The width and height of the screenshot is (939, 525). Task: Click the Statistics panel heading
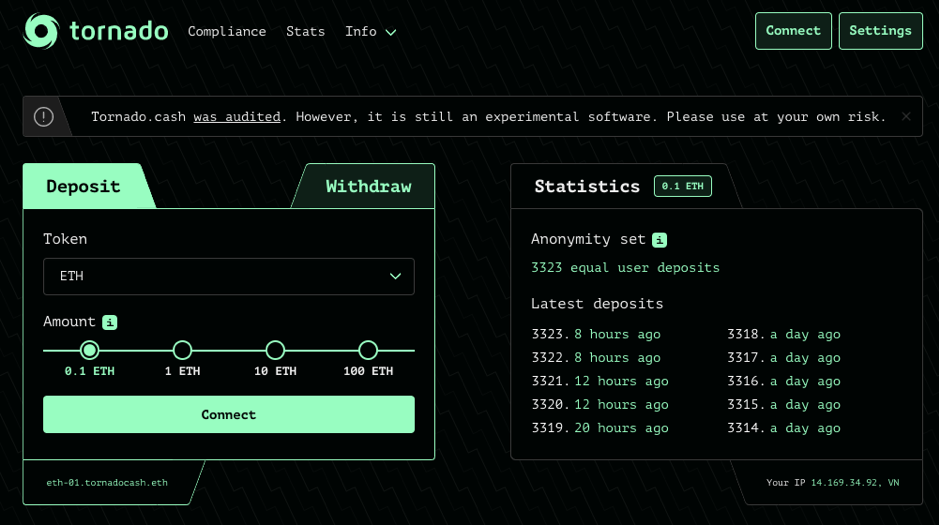click(x=587, y=186)
